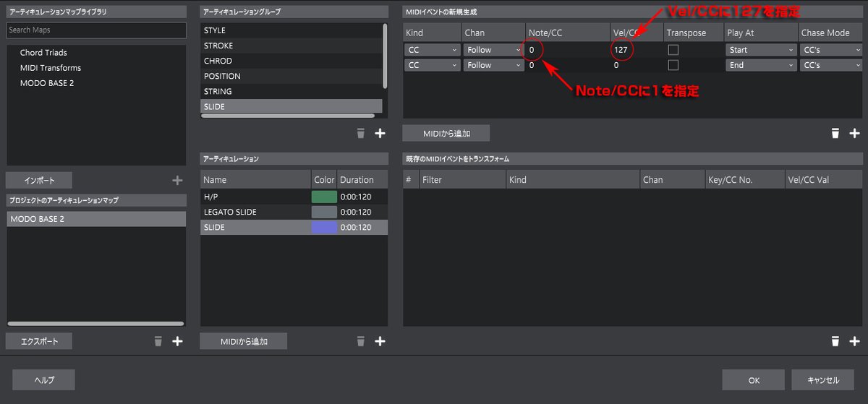868x404 pixels.
Task: Add a new project articulation map
Action: [x=177, y=341]
